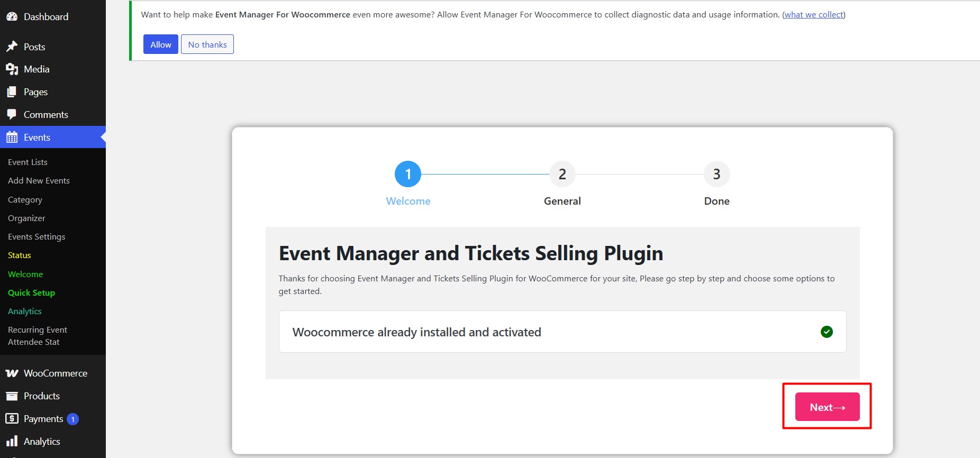Click the Dashboard gauge icon

click(12, 16)
